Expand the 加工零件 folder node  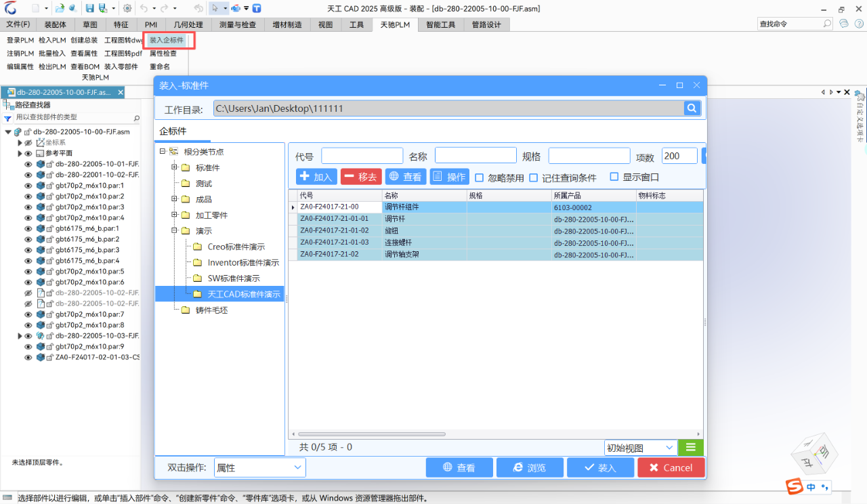tap(174, 215)
